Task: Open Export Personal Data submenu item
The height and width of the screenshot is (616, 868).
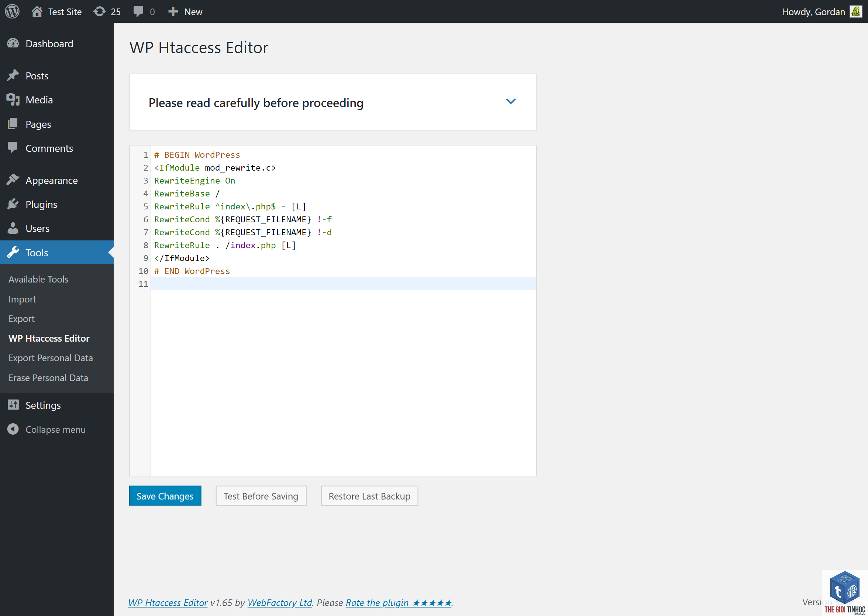Action: coord(51,358)
